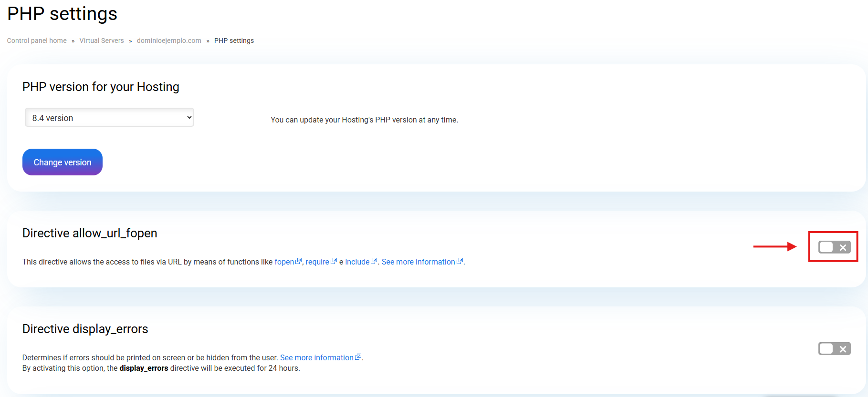The image size is (868, 397).
Task: Go to Control panel home breadcrumb
Action: tap(37, 41)
